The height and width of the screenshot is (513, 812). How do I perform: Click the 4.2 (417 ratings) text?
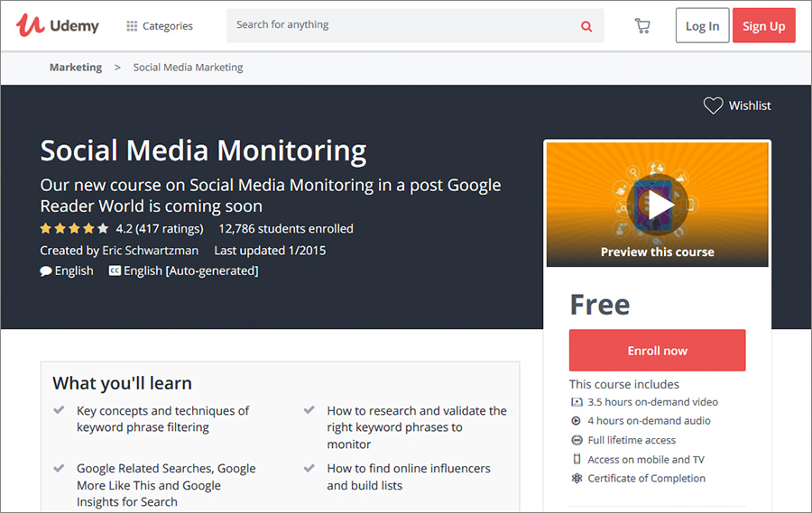click(160, 229)
